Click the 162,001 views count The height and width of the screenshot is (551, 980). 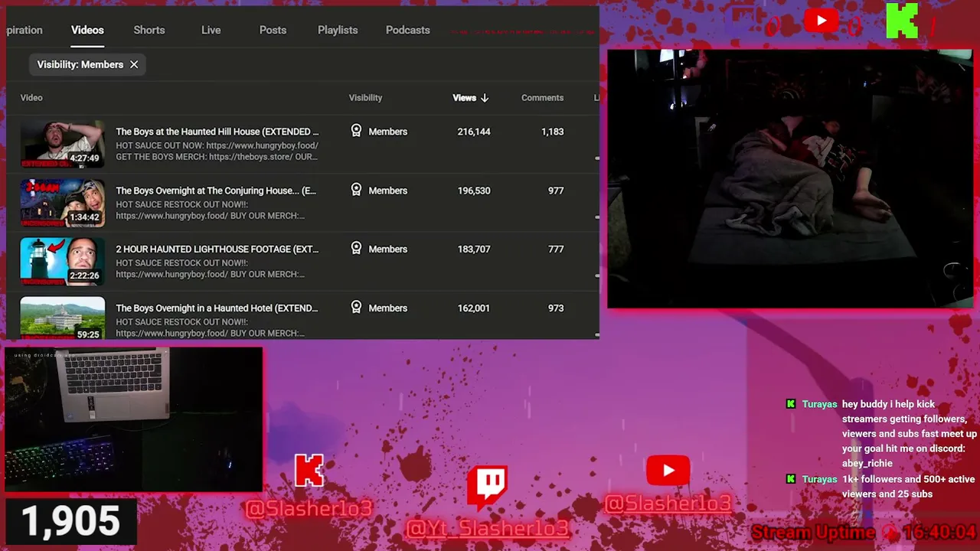474,308
